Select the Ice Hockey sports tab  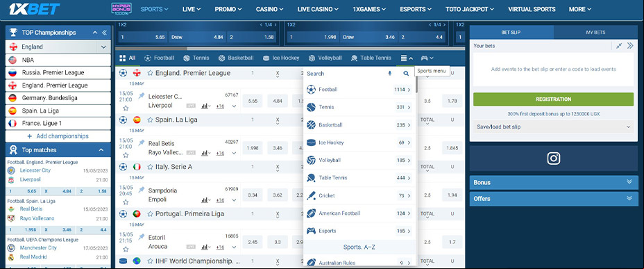tap(281, 58)
